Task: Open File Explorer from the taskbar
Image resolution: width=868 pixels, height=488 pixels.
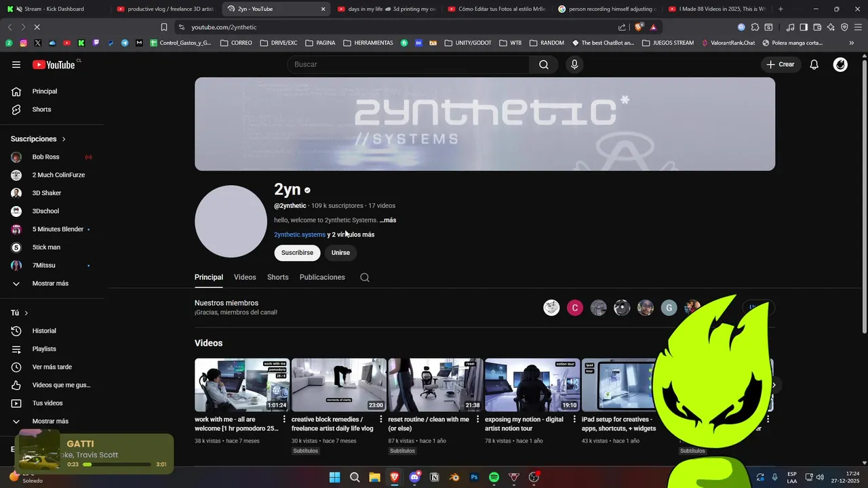Action: 374,477
